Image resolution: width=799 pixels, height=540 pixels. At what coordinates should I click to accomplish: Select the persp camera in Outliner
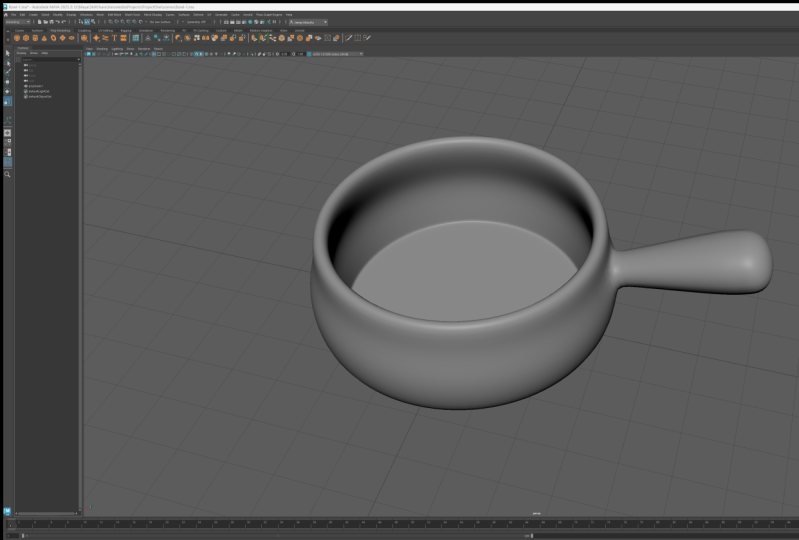pyautogui.click(x=32, y=65)
